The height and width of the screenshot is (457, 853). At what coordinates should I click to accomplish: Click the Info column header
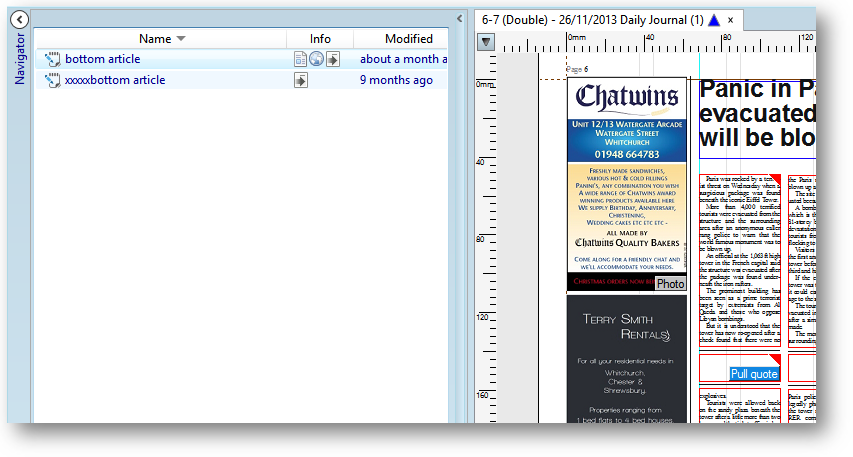tap(320, 39)
